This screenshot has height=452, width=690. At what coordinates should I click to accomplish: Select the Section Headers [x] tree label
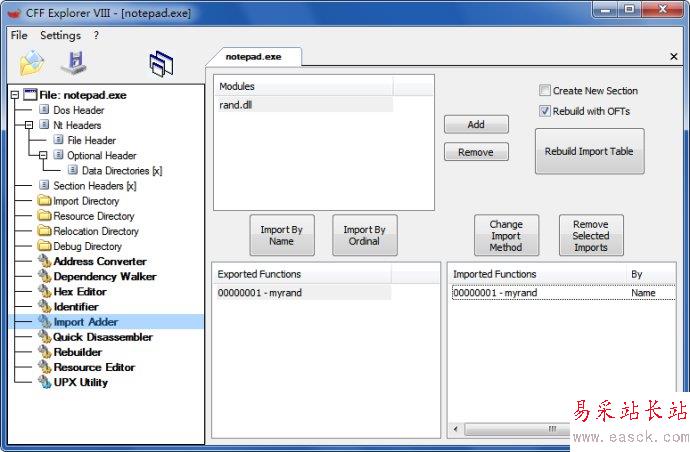pyautogui.click(x=95, y=186)
